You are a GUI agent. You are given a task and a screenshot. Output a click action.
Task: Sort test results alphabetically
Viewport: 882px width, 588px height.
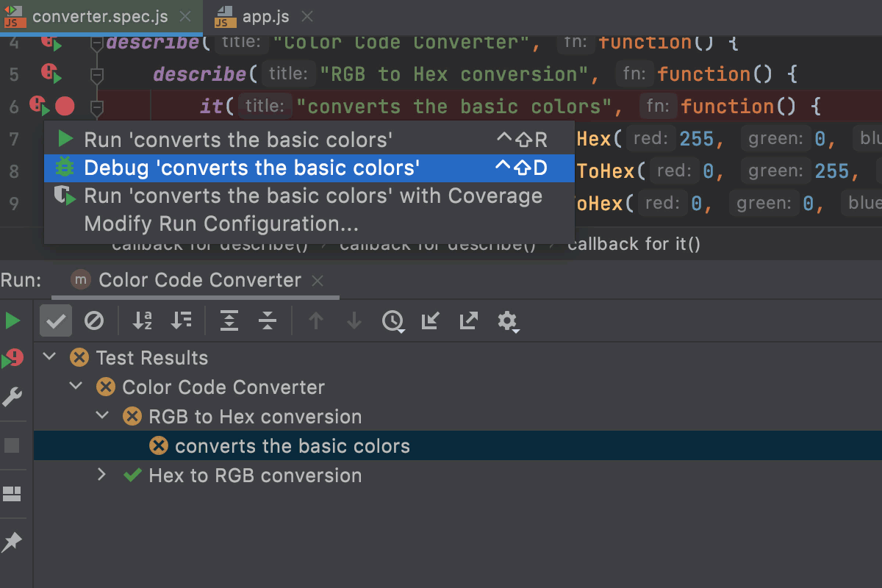[x=143, y=320]
